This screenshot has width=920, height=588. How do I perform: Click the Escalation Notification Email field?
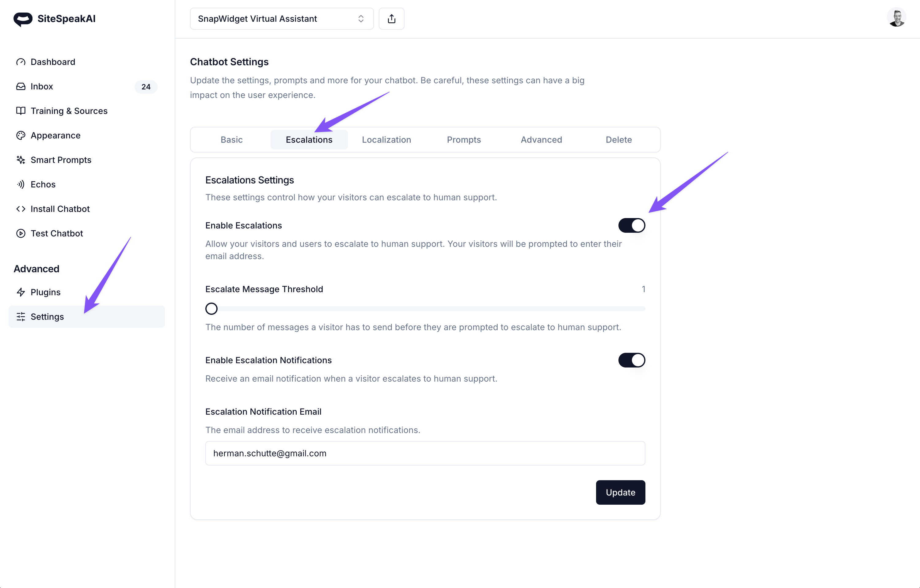(425, 453)
